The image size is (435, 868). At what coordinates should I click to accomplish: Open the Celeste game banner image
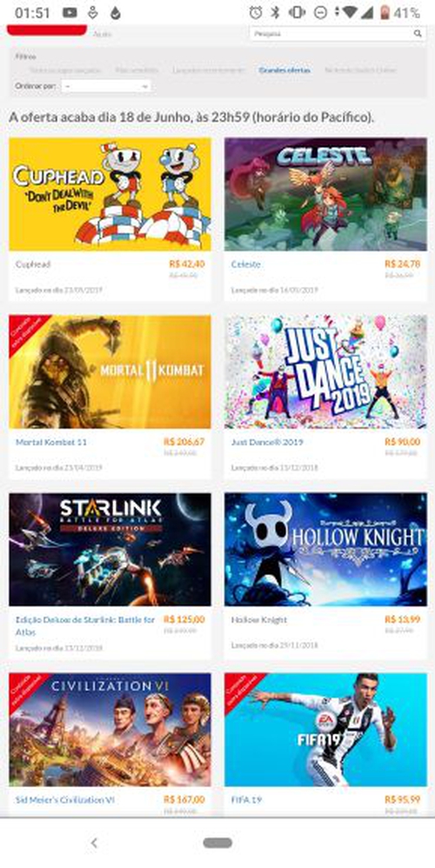pyautogui.click(x=325, y=194)
